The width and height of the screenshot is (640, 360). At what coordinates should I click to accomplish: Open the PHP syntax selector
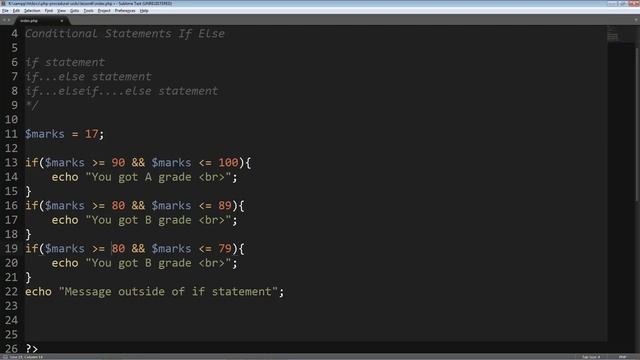(x=622, y=357)
